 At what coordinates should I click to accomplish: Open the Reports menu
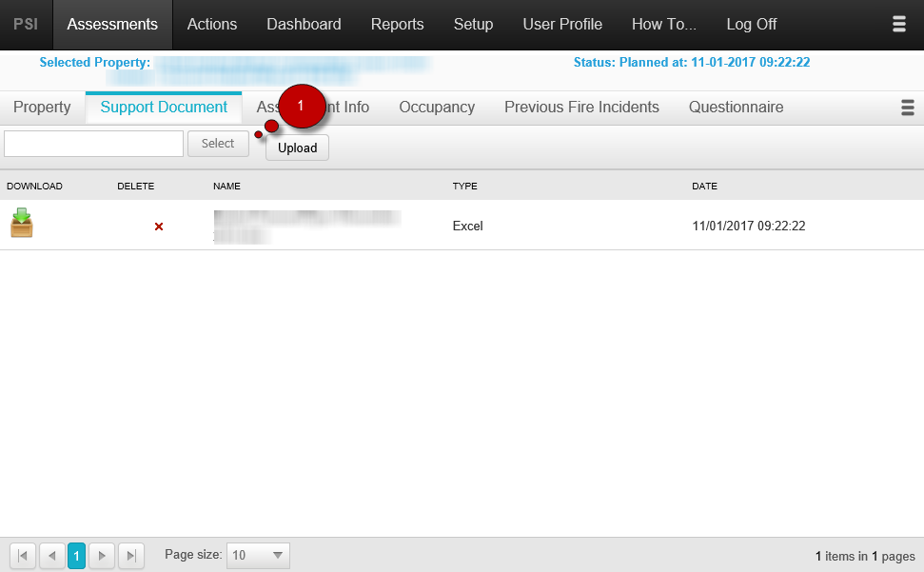coord(397,24)
